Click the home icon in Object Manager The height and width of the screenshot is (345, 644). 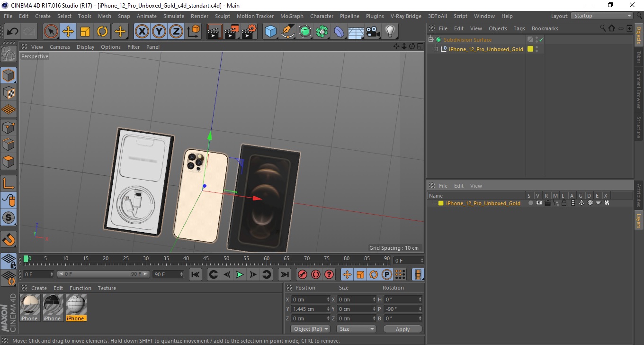click(612, 28)
